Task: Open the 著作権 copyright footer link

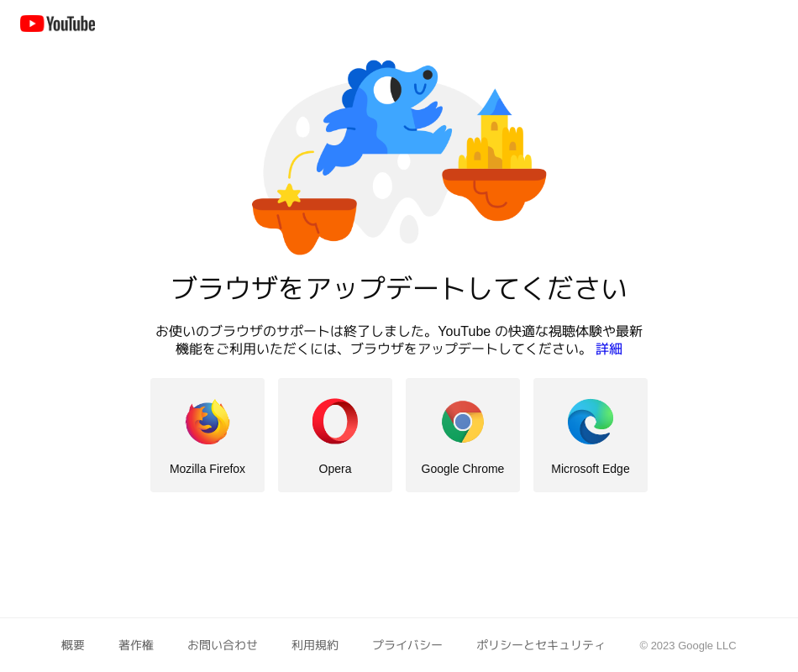Action: click(136, 645)
